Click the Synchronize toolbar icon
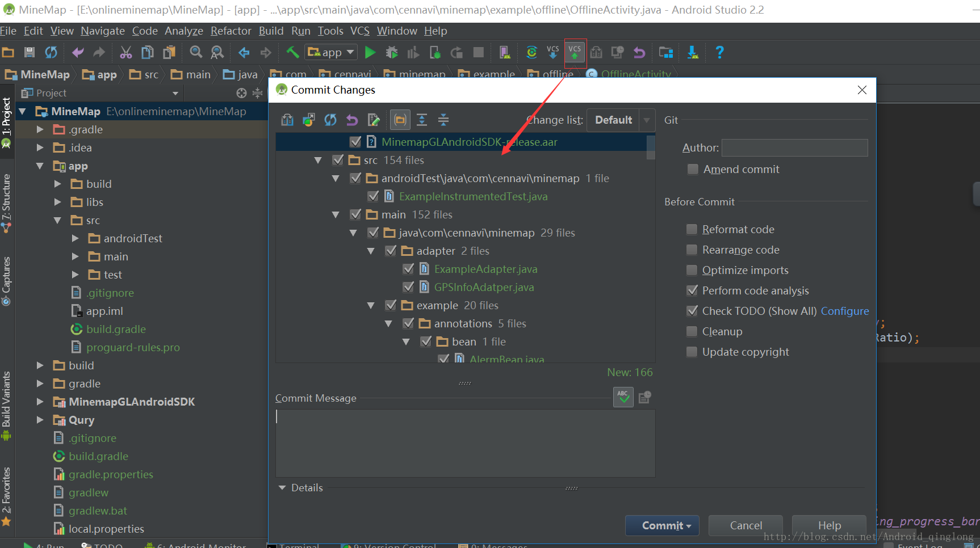 coord(51,53)
